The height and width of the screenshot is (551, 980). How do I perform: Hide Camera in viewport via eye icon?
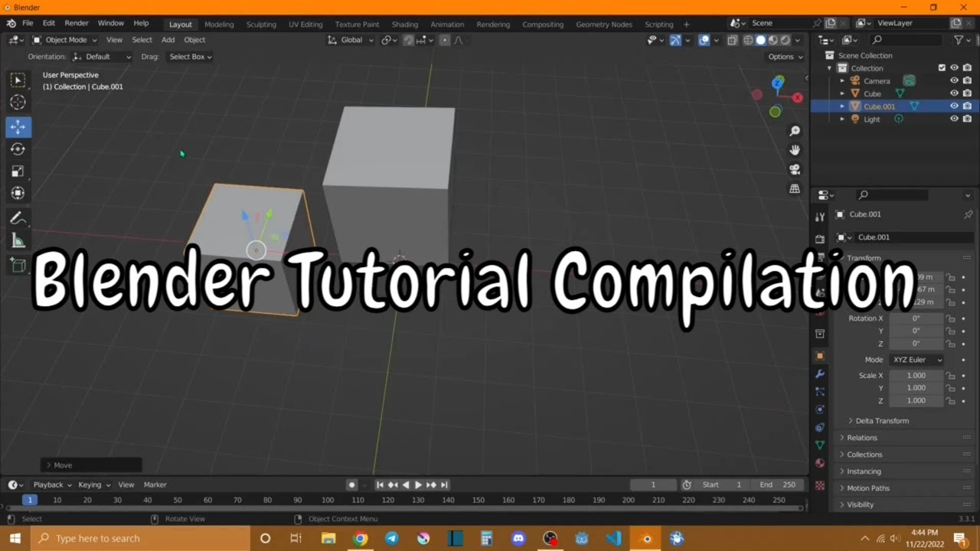954,80
